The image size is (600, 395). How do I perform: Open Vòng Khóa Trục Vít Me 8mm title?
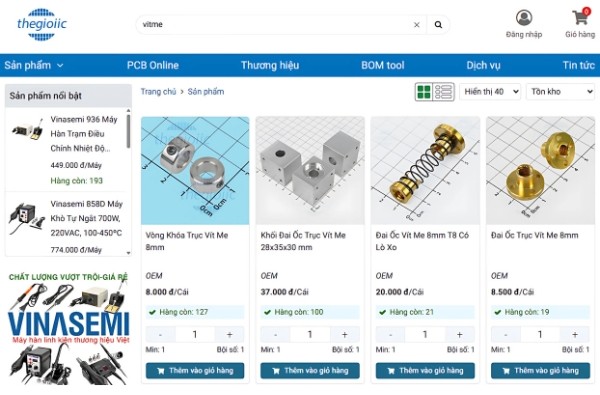click(187, 241)
